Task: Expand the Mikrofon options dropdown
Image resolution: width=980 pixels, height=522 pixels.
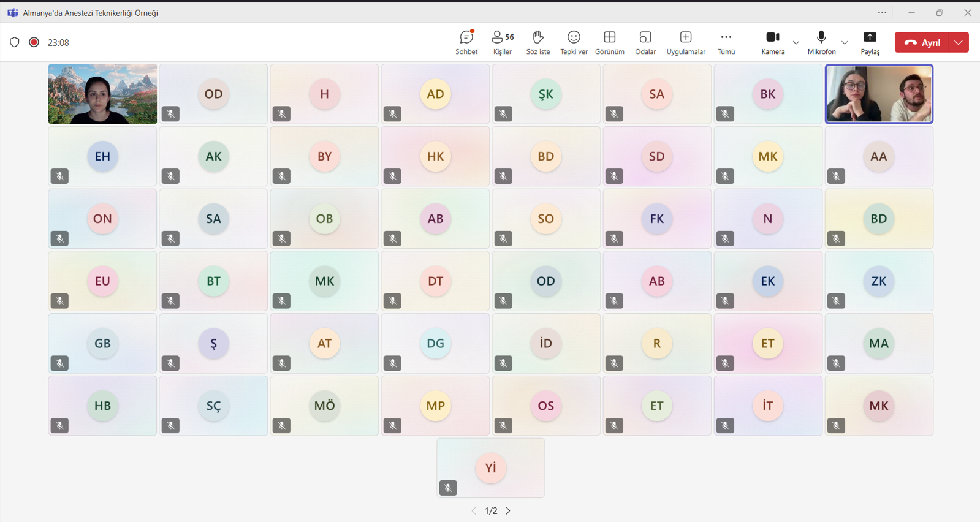Action: pyautogui.click(x=845, y=42)
